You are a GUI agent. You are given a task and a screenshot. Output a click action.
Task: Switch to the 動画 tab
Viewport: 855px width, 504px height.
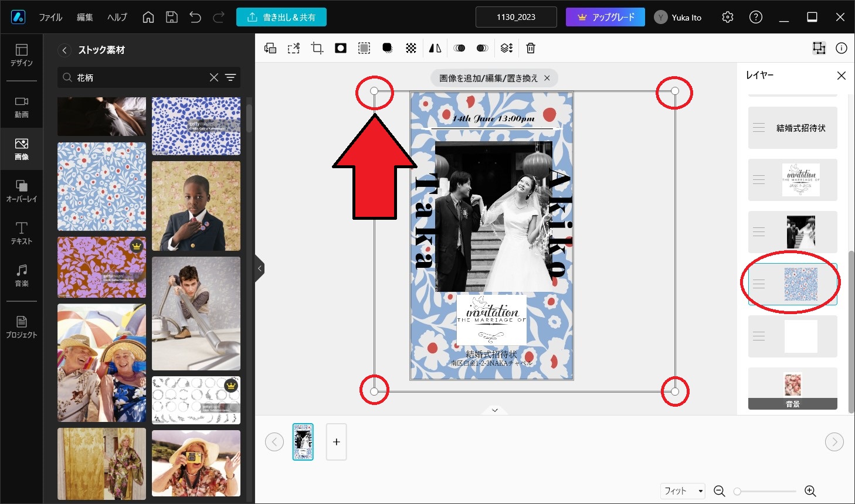pos(22,107)
